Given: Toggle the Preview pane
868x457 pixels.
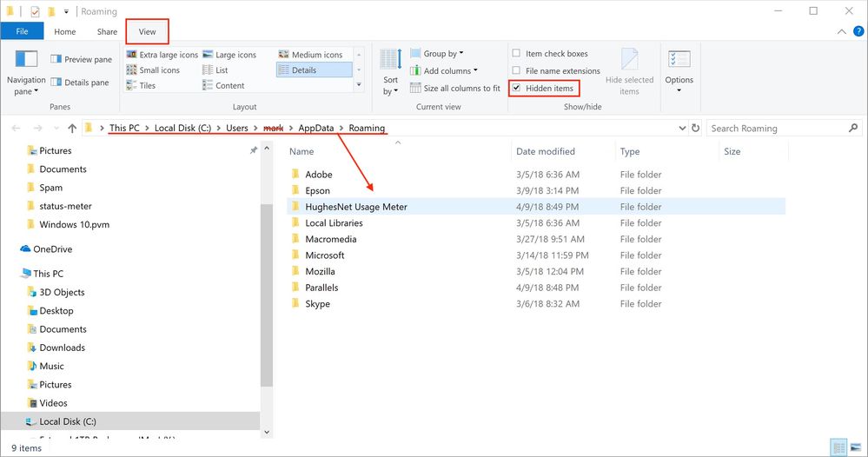Looking at the screenshot, I should pyautogui.click(x=82, y=60).
